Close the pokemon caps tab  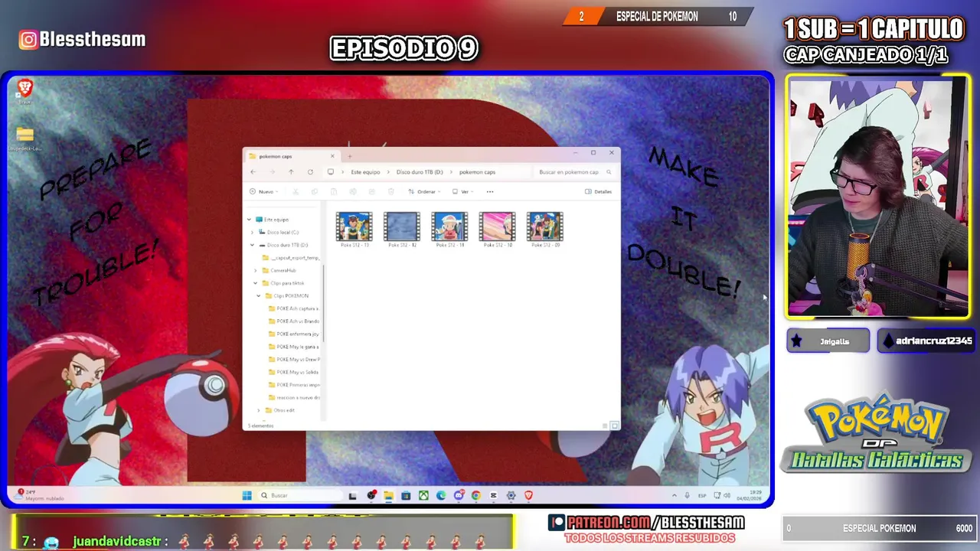coord(332,156)
